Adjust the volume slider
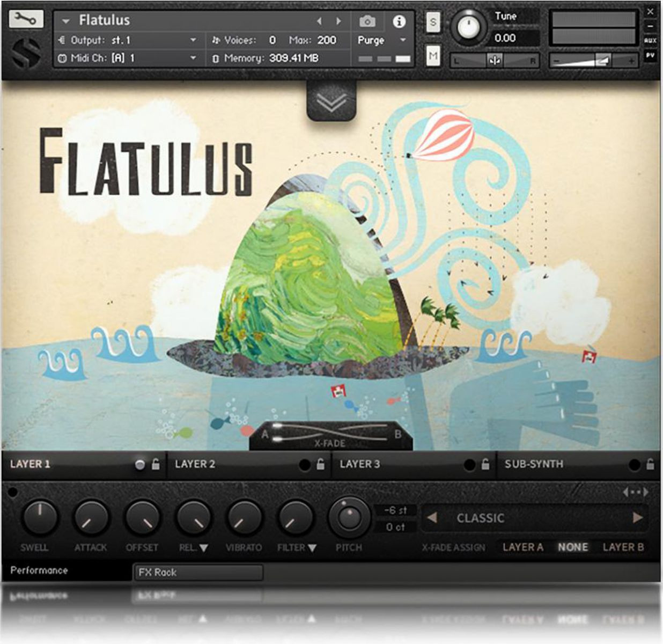 (594, 61)
